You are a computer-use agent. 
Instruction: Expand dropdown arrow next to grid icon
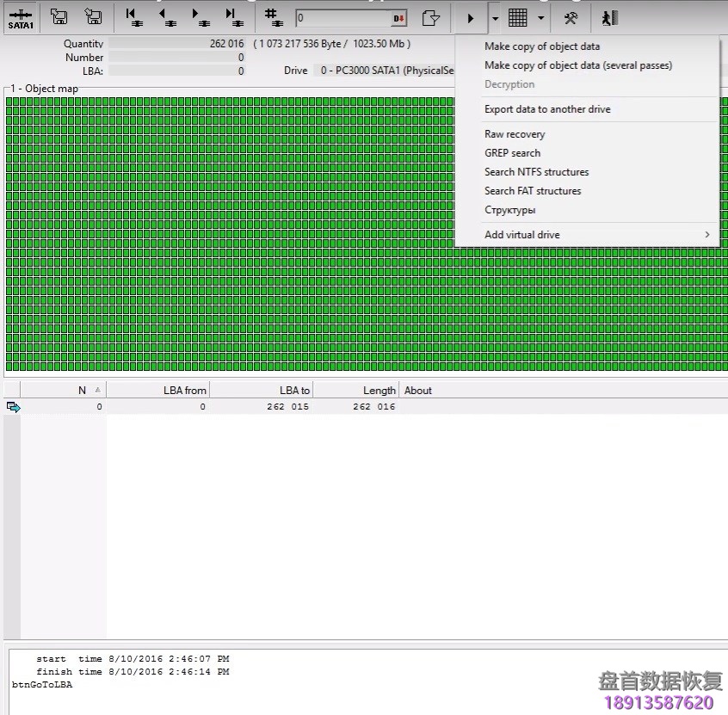pyautogui.click(x=540, y=17)
